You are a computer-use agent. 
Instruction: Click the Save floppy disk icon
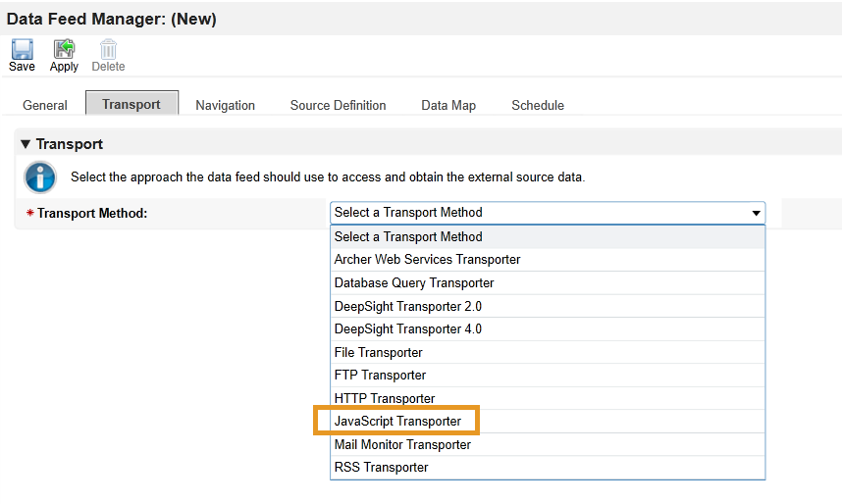click(22, 49)
